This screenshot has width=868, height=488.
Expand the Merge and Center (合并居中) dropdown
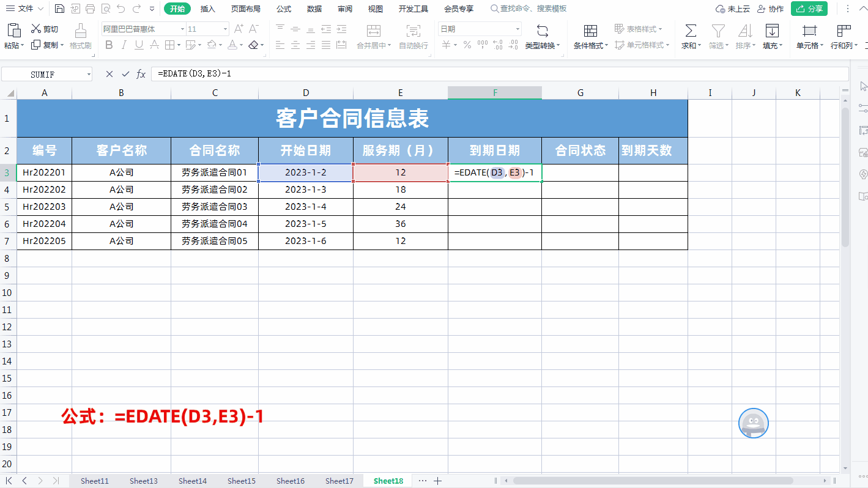390,45
